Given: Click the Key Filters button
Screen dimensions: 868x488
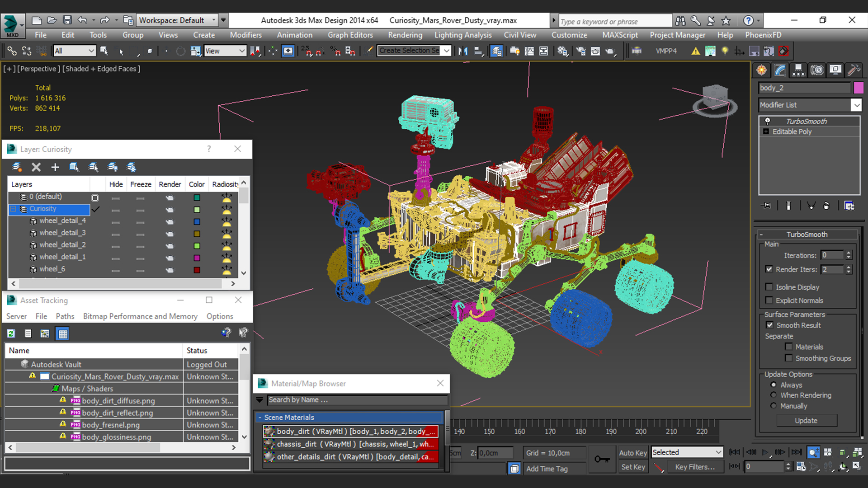Looking at the screenshot, I should pos(695,467).
